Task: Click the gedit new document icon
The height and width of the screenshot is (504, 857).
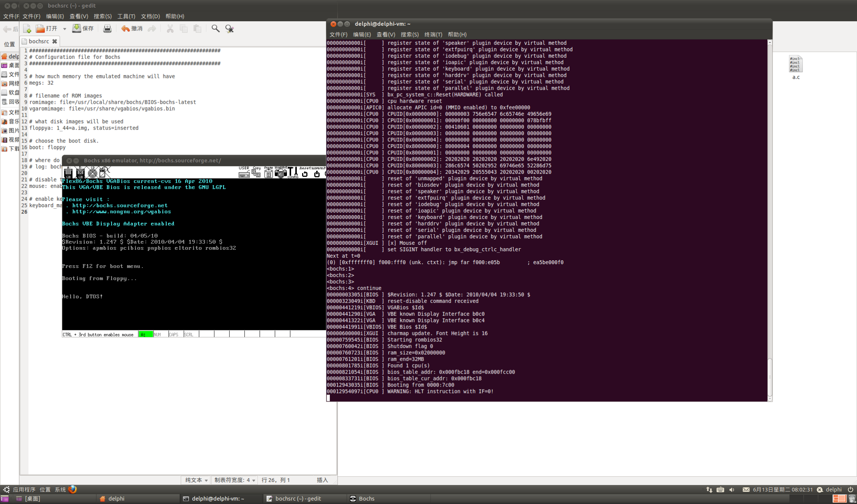Action: (27, 29)
